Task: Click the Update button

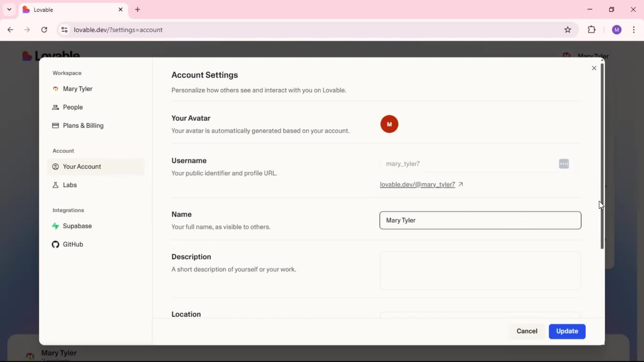Action: point(567,331)
